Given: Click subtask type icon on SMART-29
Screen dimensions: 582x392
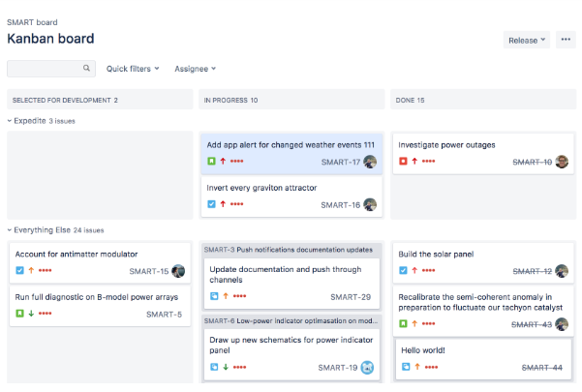Looking at the screenshot, I should coord(214,296).
